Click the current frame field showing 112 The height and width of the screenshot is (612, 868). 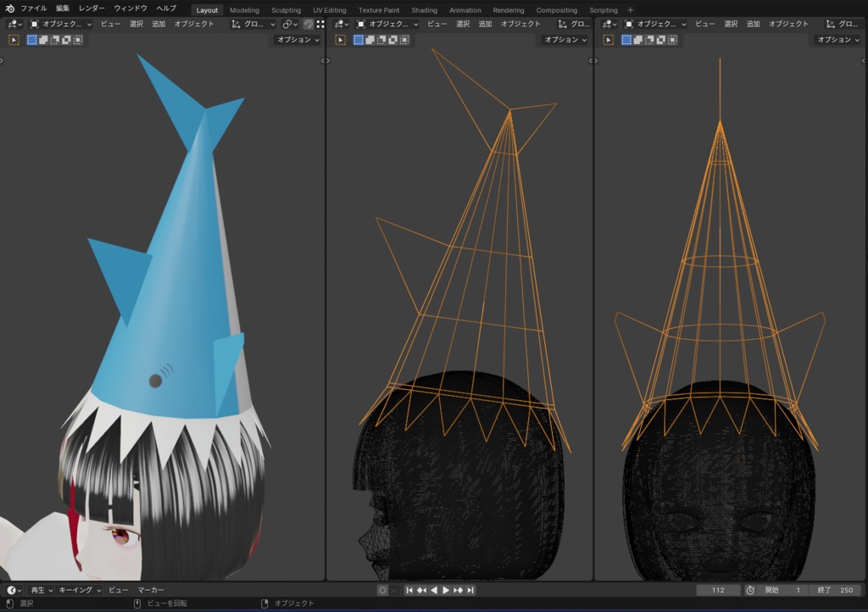(x=718, y=591)
